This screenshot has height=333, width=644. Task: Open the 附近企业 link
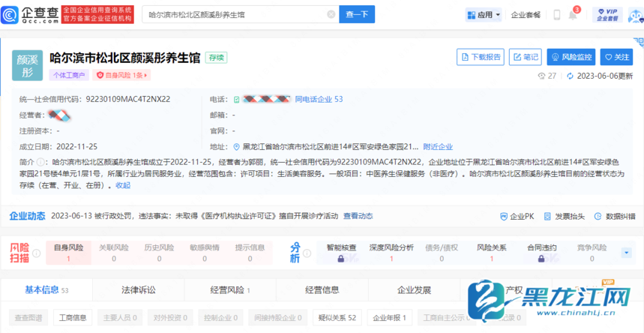pyautogui.click(x=438, y=147)
